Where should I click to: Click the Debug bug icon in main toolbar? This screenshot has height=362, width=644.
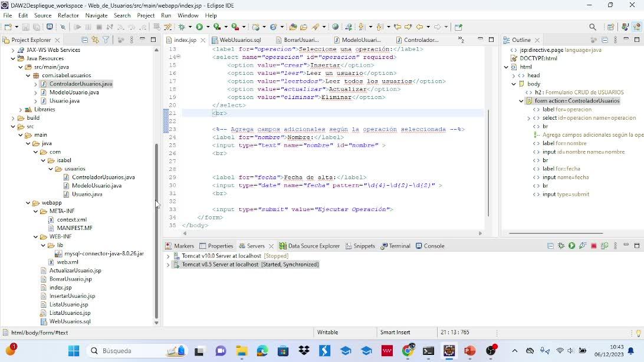coord(182,27)
